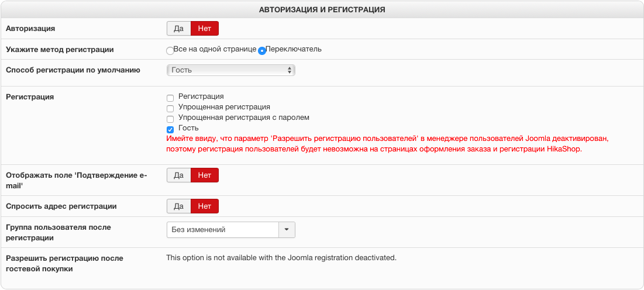Click Нет for 'Подтверждение e-mail' field
The height and width of the screenshot is (290, 644).
coord(205,175)
